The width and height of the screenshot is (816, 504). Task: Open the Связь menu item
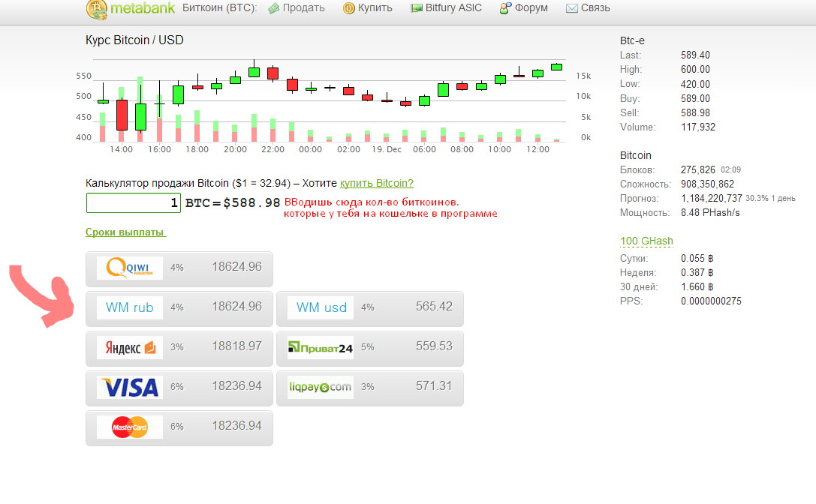(x=595, y=8)
